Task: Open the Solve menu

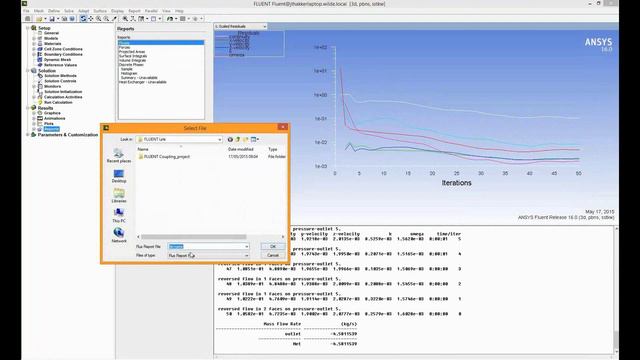Action: tap(69, 11)
